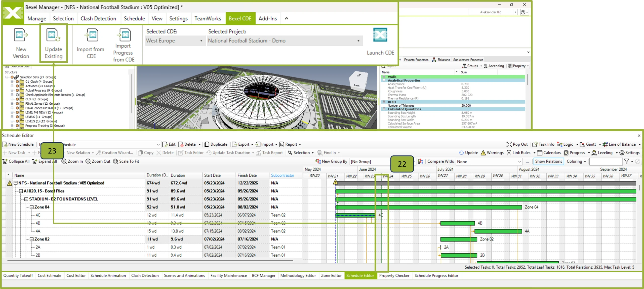Viewport: 644px width, 289px height.
Task: Click the Report button
Action: click(x=288, y=144)
